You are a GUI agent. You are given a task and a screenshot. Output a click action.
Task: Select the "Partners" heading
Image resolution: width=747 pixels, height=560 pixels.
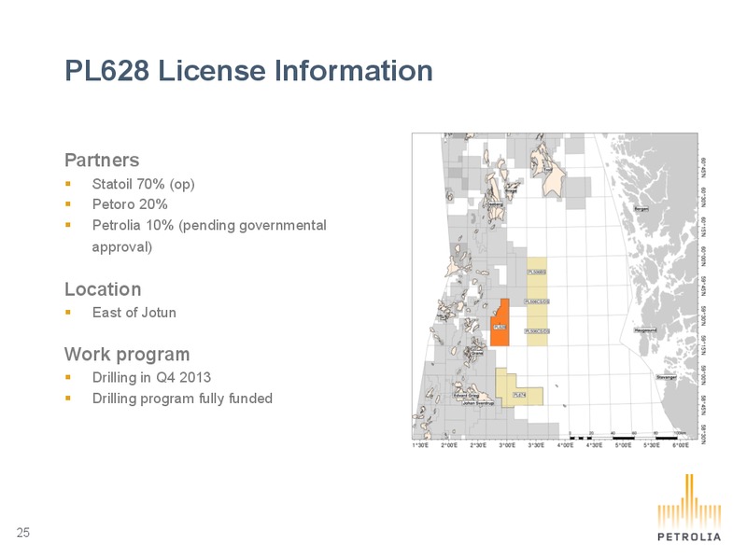[102, 160]
